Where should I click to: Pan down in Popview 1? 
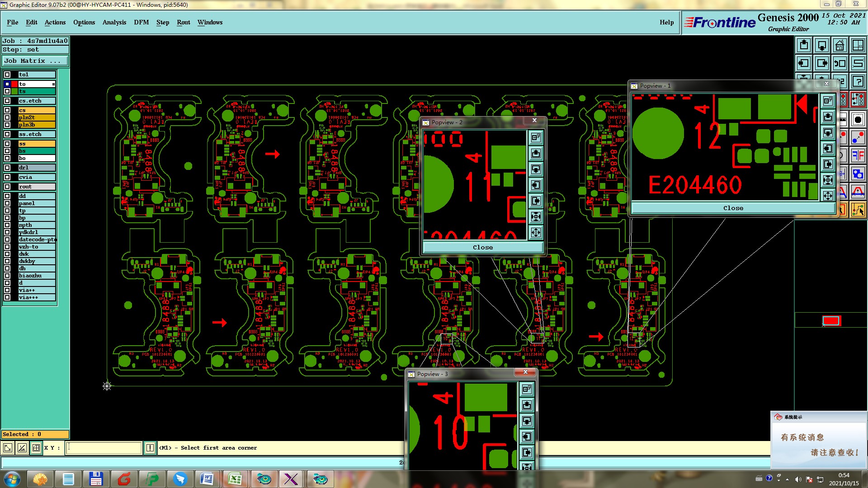(828, 133)
